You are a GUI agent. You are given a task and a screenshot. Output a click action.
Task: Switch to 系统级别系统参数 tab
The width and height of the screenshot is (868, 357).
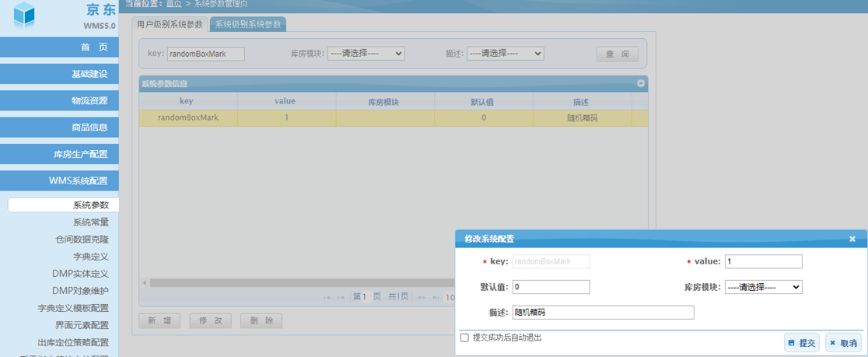[x=247, y=24]
